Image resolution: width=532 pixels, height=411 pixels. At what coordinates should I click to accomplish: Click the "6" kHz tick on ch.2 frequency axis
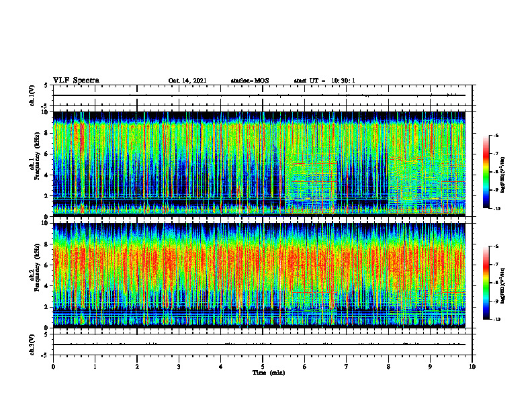47,265
